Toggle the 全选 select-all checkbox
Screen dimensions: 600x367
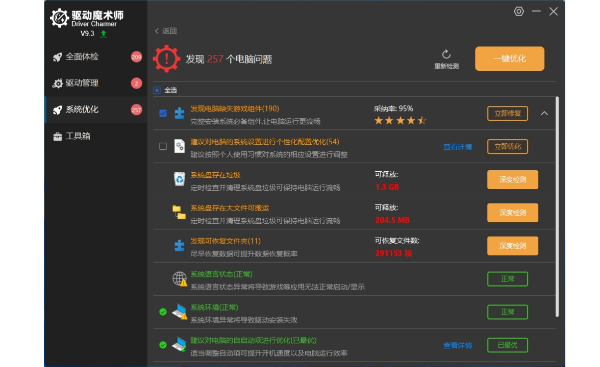(157, 90)
